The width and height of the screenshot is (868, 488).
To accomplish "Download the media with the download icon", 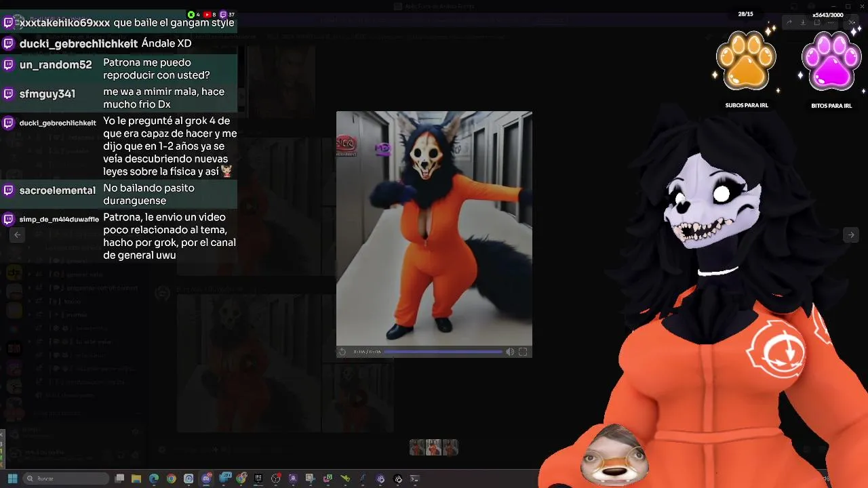I will 803,23.
